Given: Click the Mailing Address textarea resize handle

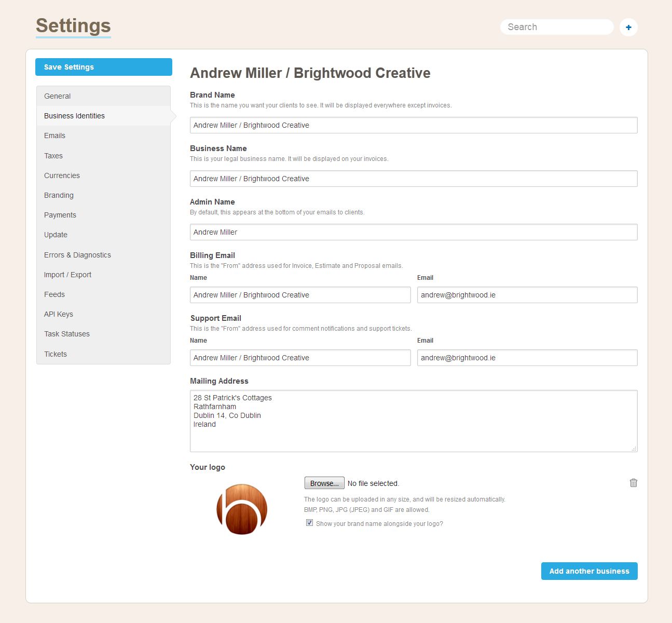Looking at the screenshot, I should point(634,449).
